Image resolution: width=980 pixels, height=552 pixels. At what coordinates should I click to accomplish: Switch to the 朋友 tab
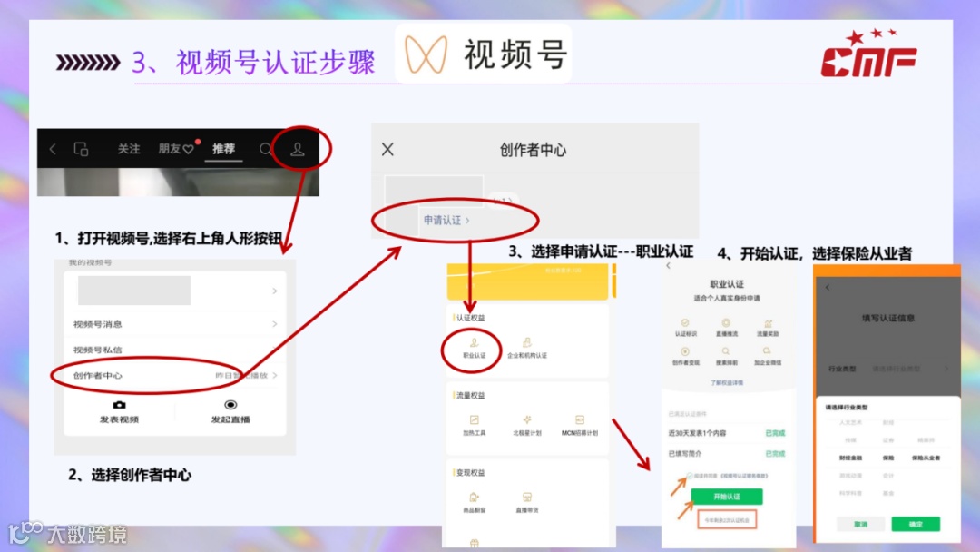tap(176, 149)
